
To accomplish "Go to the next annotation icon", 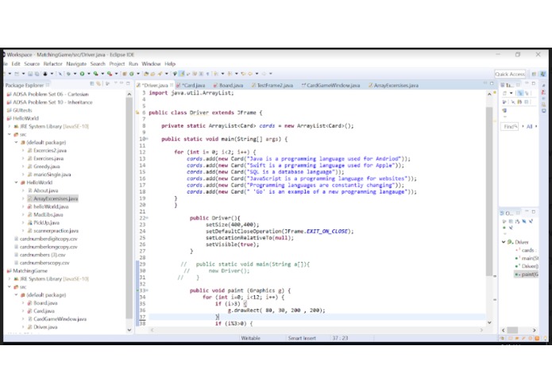I will point(215,74).
